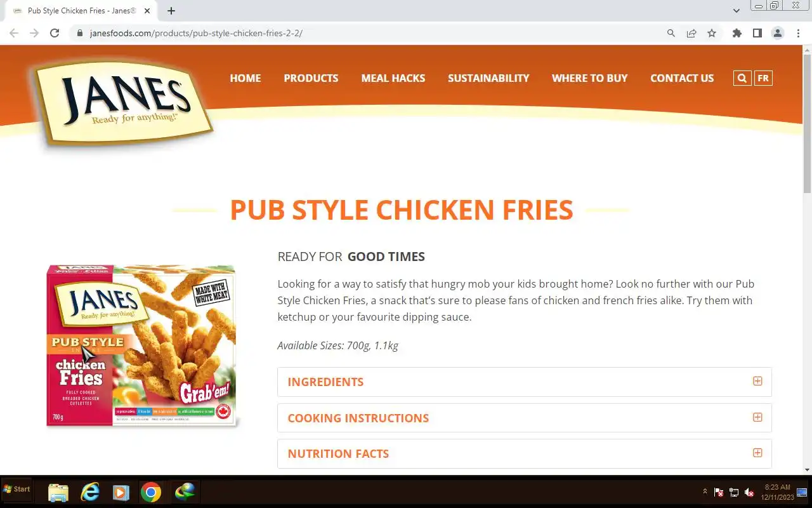Click the Chicken Fries product box image
This screenshot has width=812, height=508.
141,346
